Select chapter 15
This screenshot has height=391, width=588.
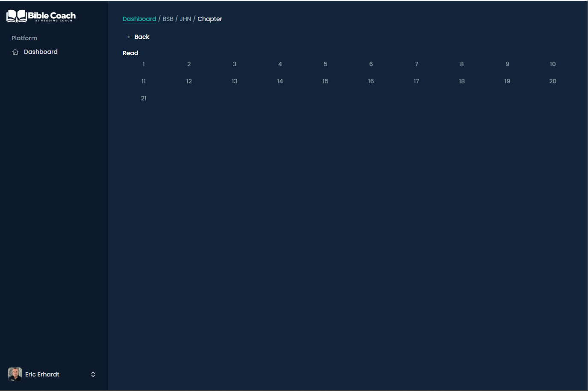326,81
